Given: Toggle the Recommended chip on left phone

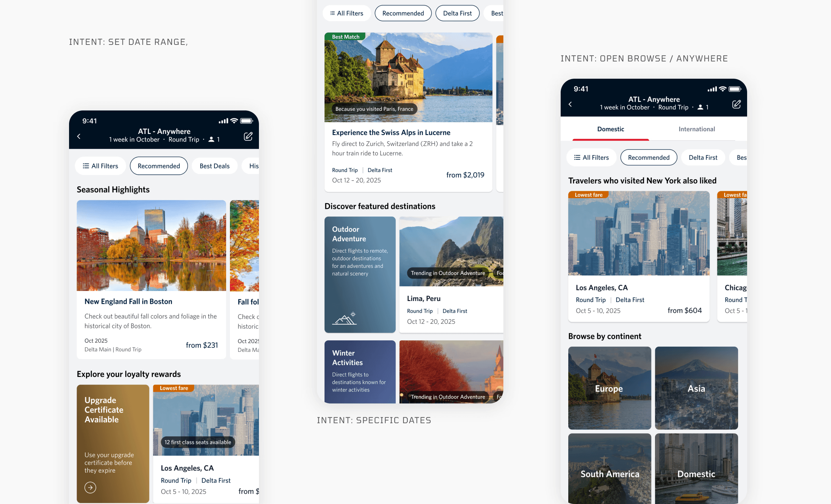Looking at the screenshot, I should pyautogui.click(x=159, y=166).
